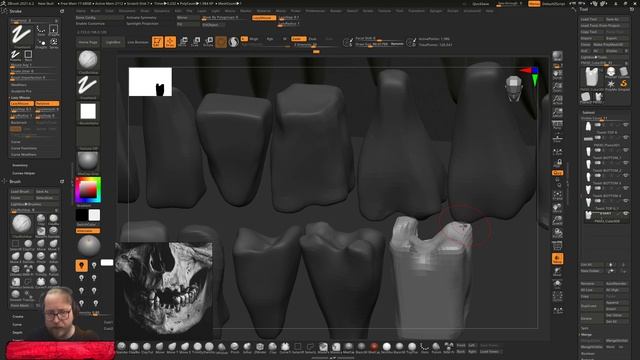Expand the Curves Helper section
Screen dimensions: 640x360
click(24, 173)
